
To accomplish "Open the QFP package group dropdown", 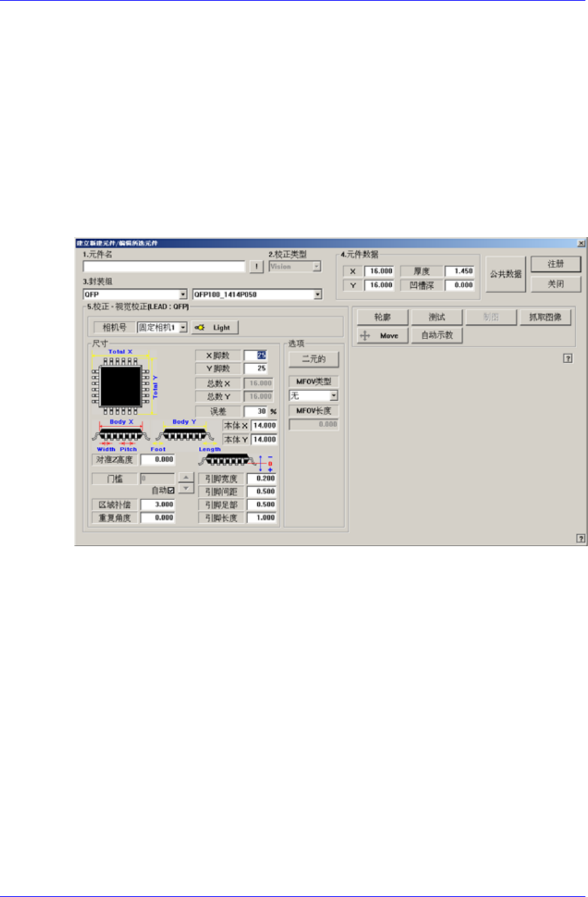I will tap(183, 294).
